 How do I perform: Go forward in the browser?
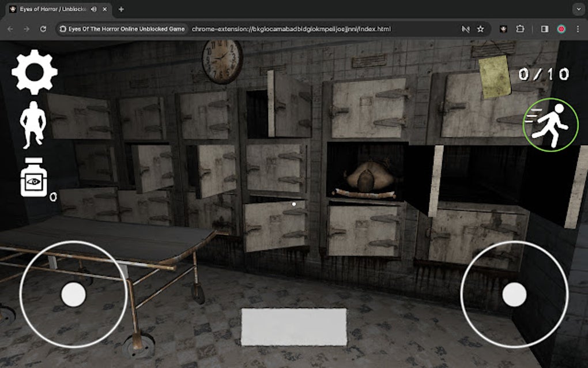[x=27, y=29]
